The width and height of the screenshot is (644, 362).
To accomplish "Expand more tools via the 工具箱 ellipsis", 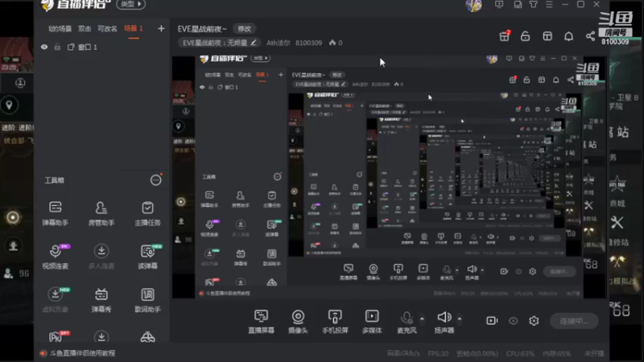I will click(x=155, y=180).
